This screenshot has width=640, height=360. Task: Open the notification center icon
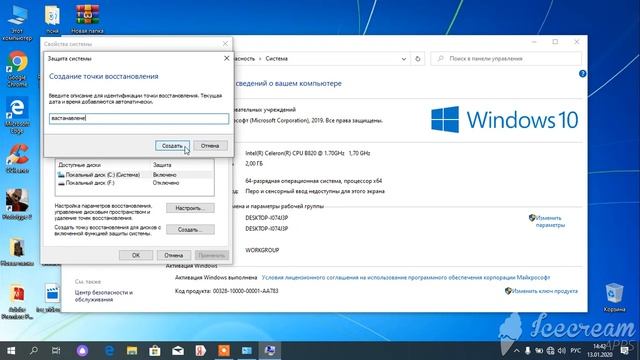624,351
